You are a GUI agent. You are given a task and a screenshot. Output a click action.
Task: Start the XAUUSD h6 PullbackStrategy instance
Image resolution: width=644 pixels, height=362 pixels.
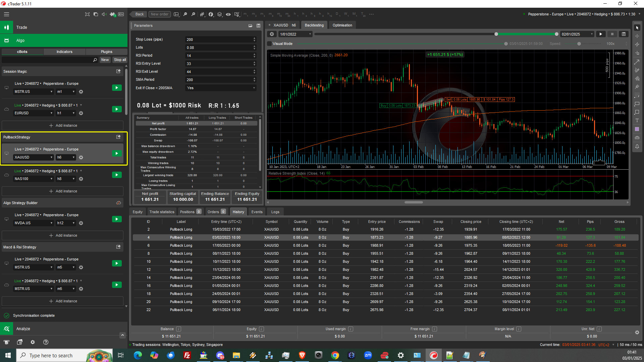pyautogui.click(x=117, y=154)
